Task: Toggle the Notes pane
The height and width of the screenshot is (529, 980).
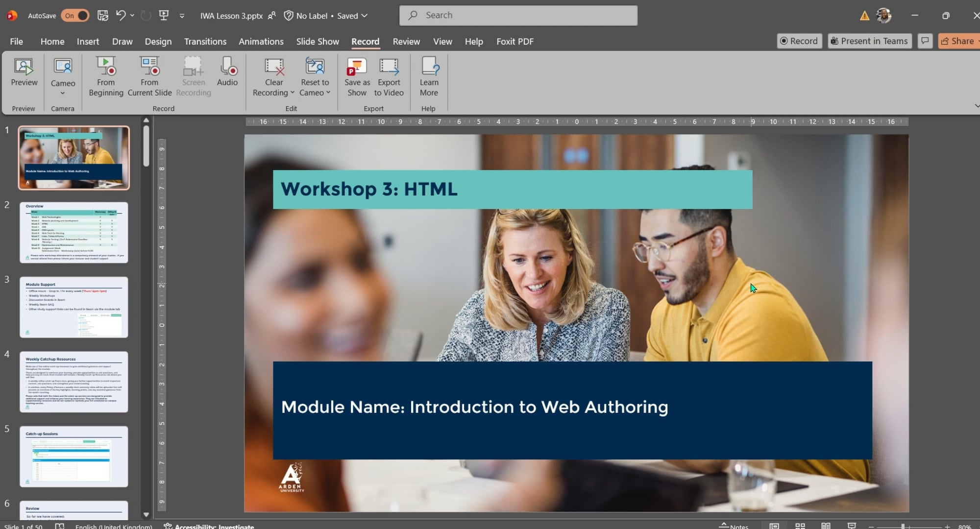Action: (x=734, y=526)
